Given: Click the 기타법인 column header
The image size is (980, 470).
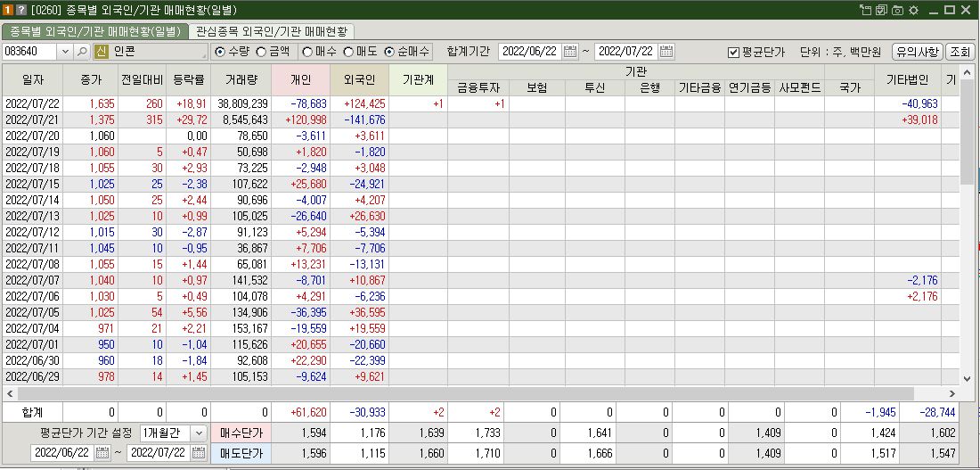Looking at the screenshot, I should click(908, 79).
